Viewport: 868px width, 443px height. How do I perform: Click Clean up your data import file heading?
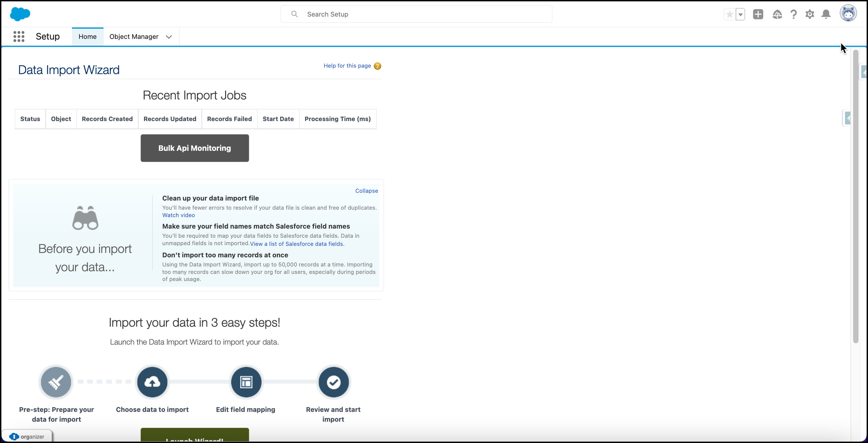(211, 198)
